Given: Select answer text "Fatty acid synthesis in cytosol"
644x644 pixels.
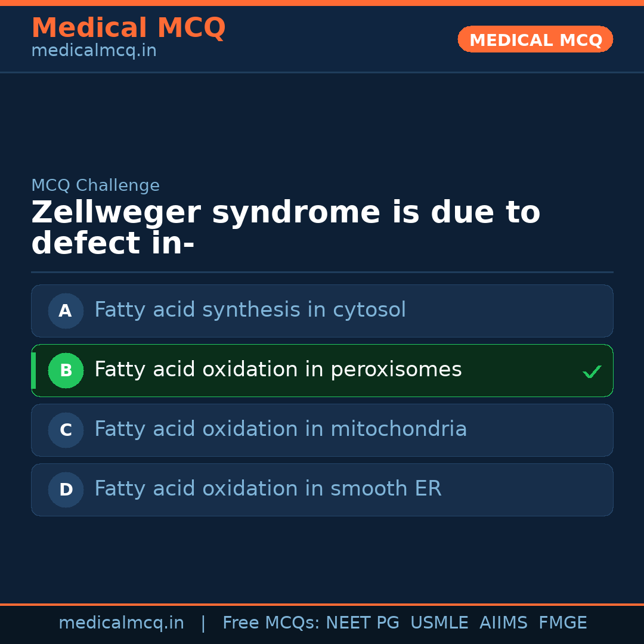Looking at the screenshot, I should 250,310.
